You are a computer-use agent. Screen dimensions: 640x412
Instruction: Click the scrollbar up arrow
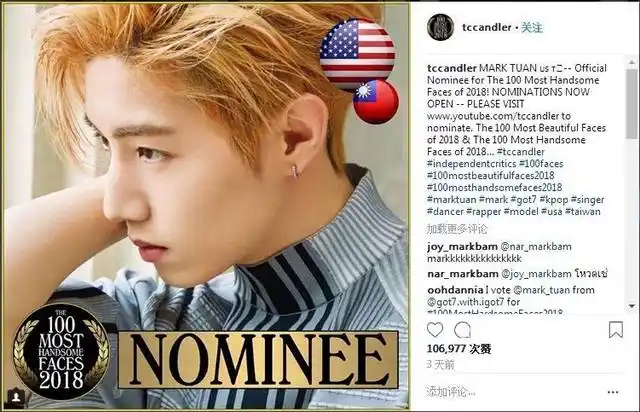(x=632, y=63)
